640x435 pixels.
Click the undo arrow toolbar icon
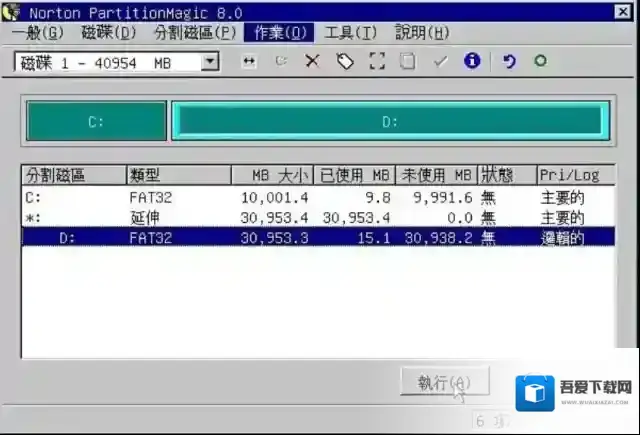(509, 62)
